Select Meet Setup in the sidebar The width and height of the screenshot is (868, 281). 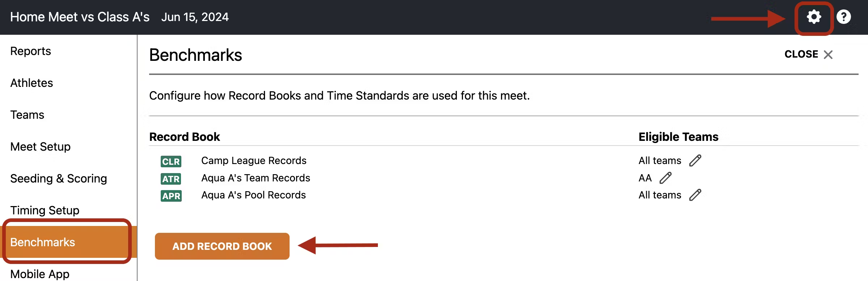tap(41, 147)
